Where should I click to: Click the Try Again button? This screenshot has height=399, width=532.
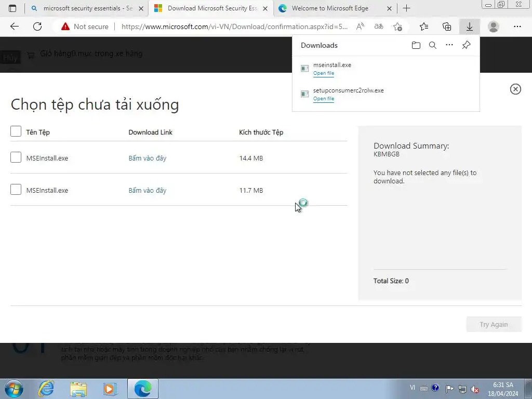[494, 324]
